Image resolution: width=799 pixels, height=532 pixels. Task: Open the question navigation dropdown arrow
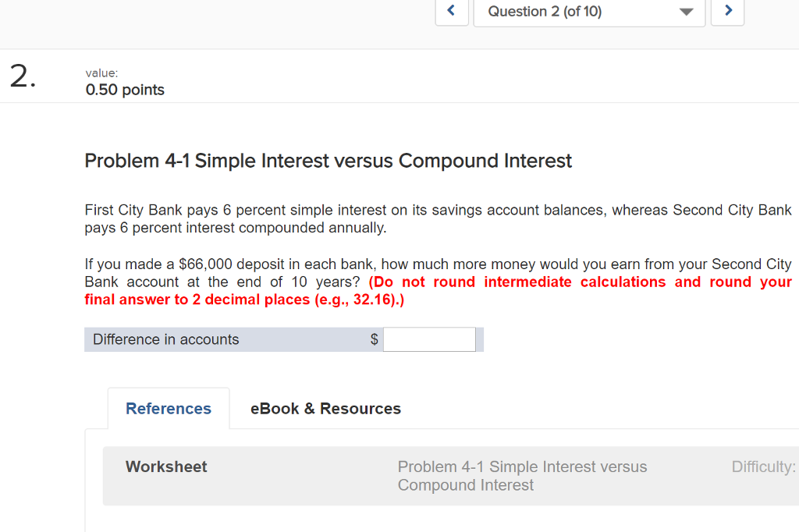685,12
